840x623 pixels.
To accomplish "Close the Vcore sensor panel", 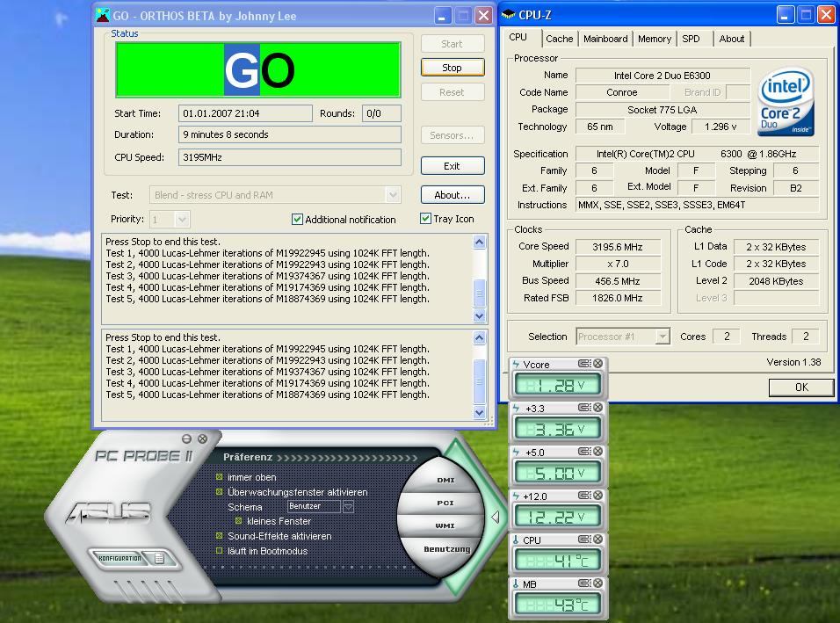I will coord(597,364).
